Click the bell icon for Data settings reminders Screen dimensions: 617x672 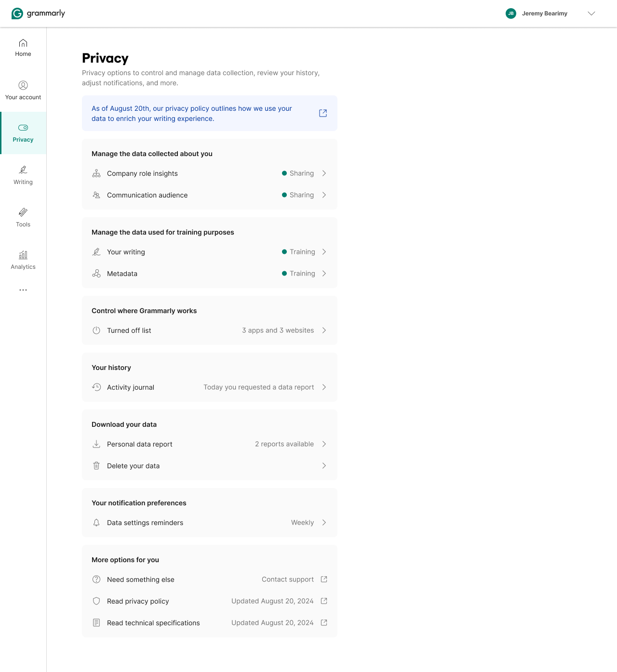point(96,523)
